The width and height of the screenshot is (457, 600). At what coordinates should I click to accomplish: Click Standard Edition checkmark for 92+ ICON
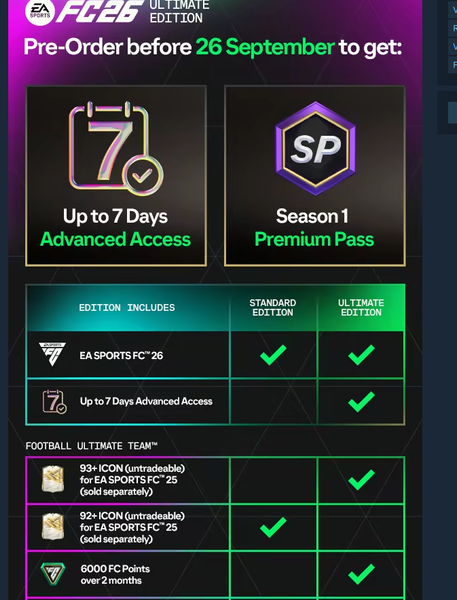[273, 527]
